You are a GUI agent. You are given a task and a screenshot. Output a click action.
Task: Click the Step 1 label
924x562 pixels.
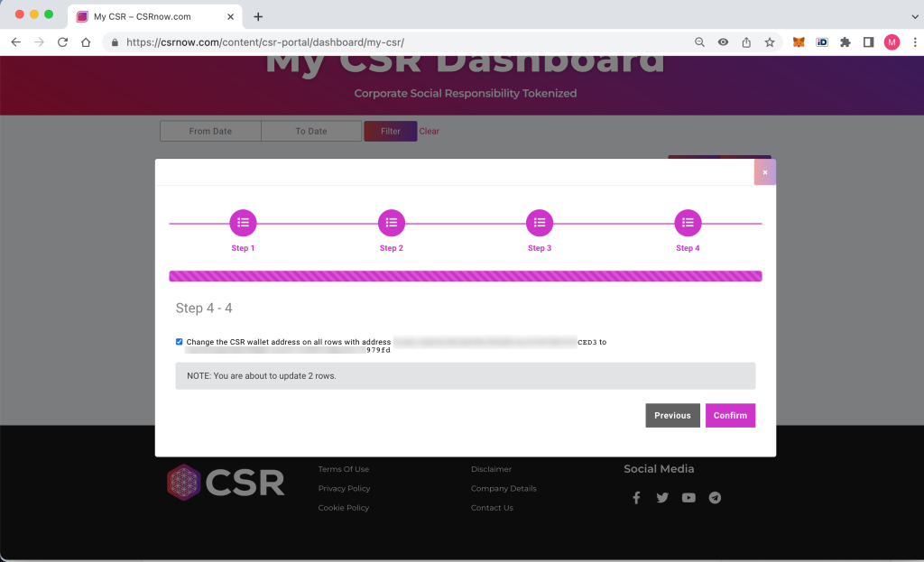[x=243, y=248]
